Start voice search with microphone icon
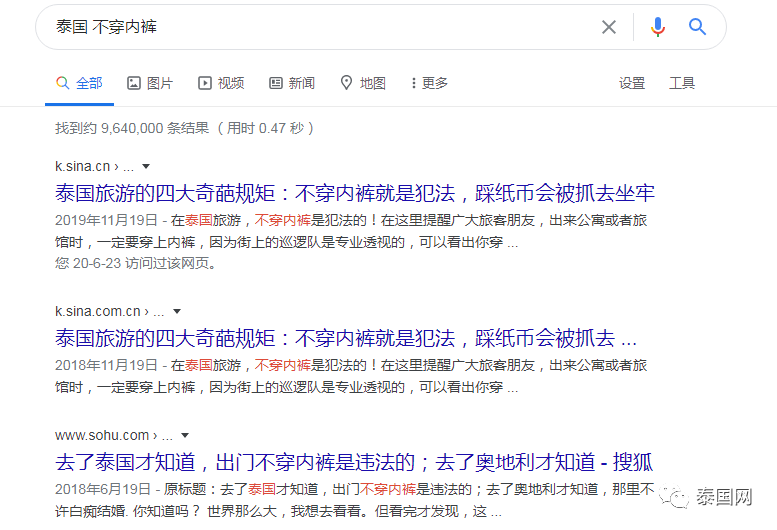The width and height of the screenshot is (777, 530). (657, 27)
